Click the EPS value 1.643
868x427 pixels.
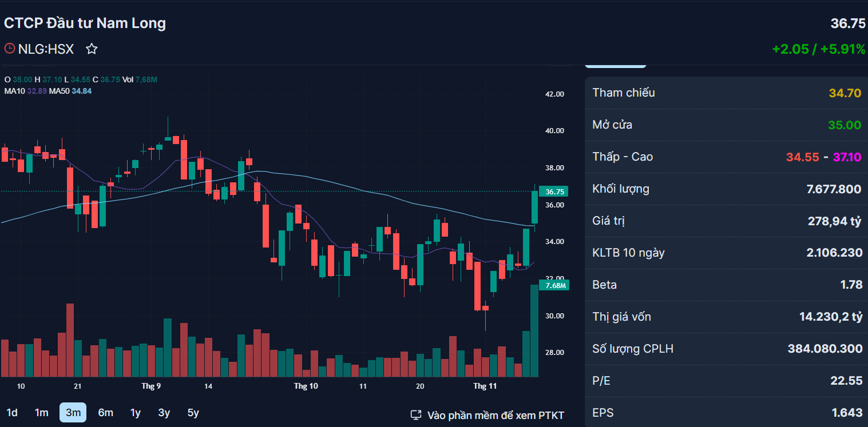(x=846, y=413)
